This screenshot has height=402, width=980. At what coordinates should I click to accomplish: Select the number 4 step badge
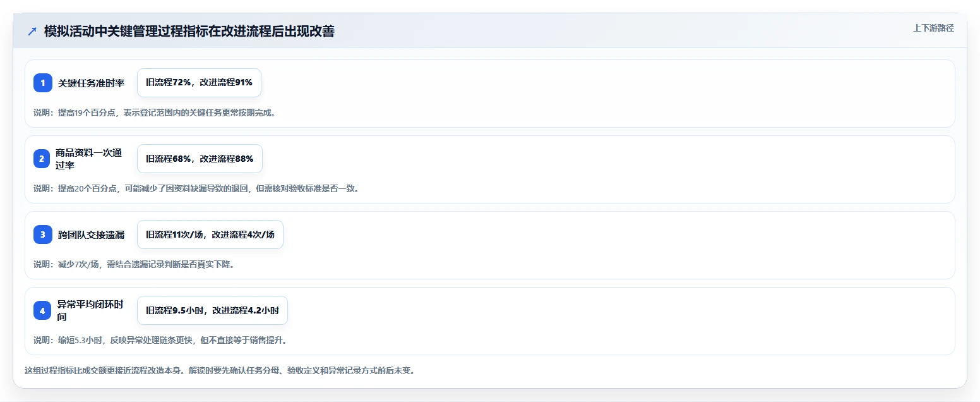click(43, 310)
